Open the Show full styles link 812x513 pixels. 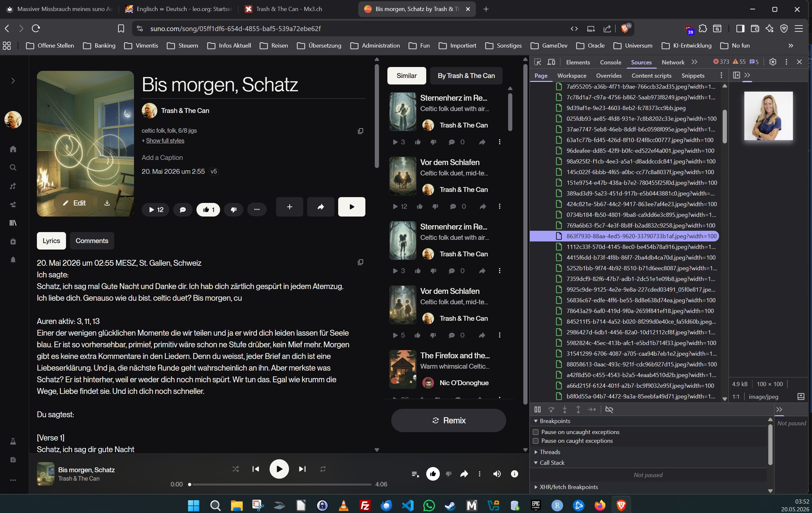click(165, 141)
